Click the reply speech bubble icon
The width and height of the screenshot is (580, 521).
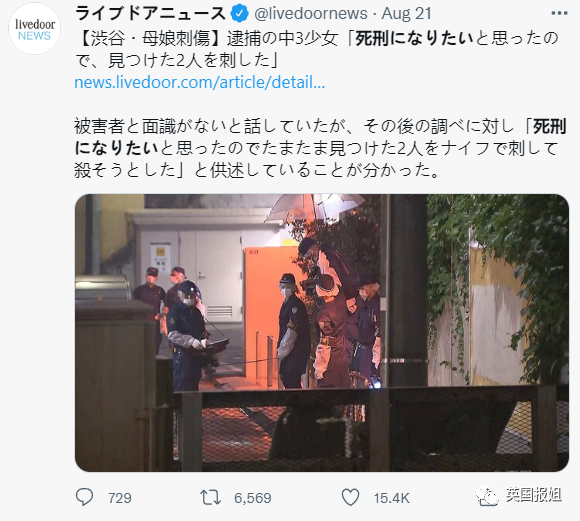tap(84, 497)
